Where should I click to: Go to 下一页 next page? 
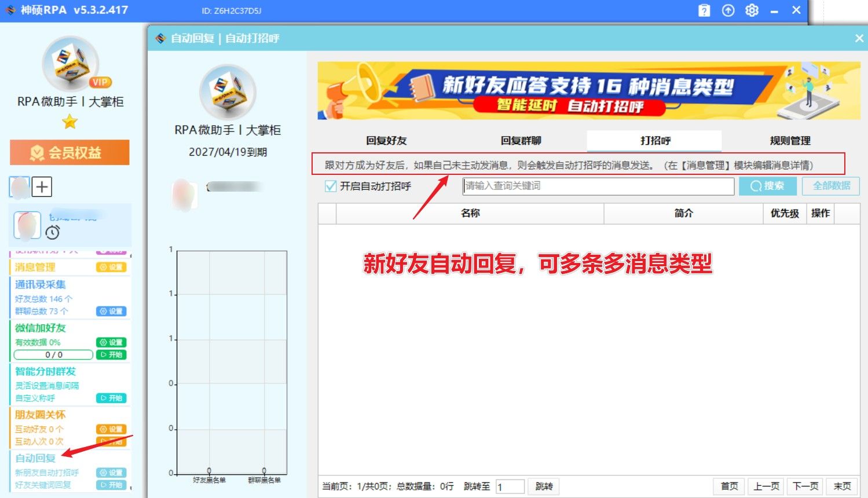point(805,486)
